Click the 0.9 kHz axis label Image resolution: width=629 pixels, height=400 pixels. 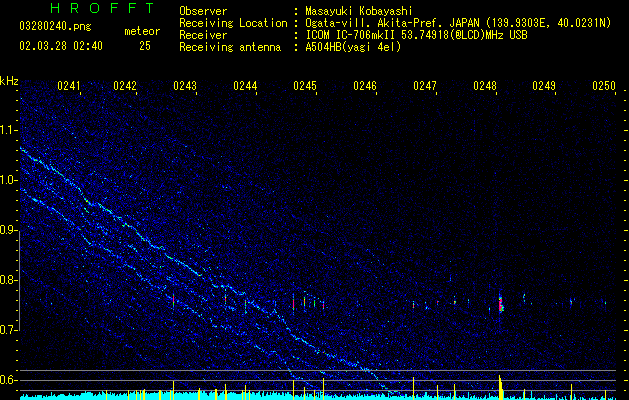coord(9,230)
